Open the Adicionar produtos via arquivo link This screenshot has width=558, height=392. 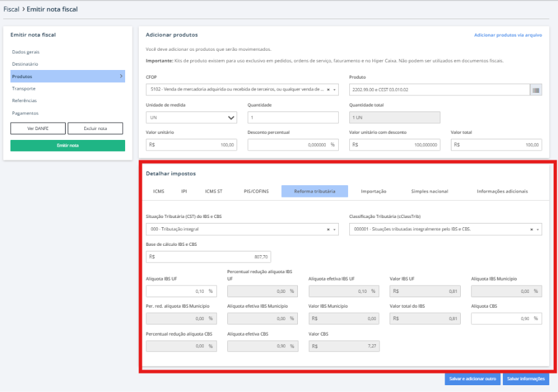[x=508, y=35]
